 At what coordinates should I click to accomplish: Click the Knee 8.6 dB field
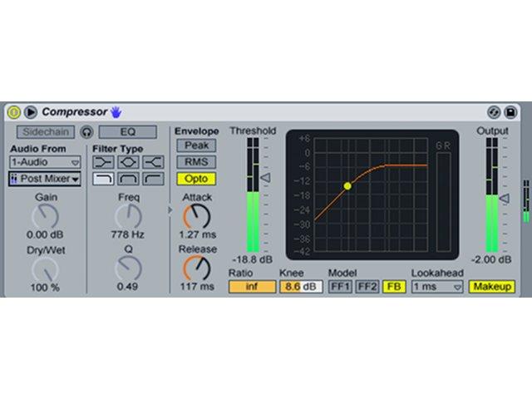(x=301, y=287)
